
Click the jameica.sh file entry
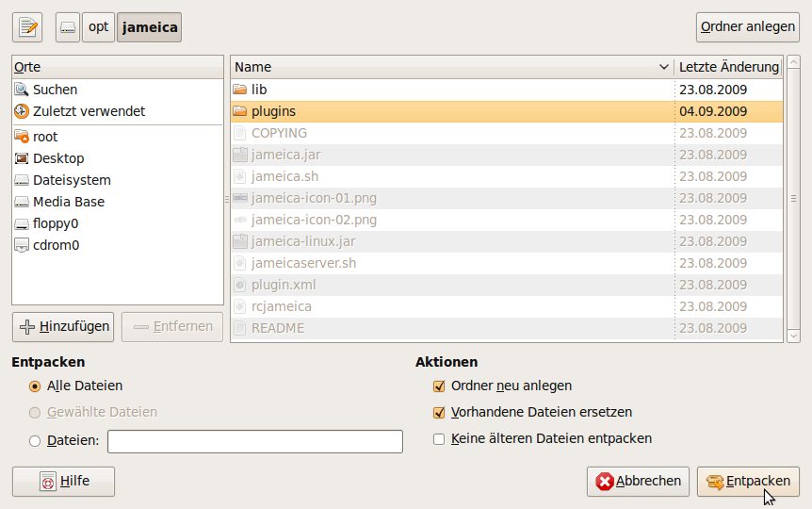point(507,177)
